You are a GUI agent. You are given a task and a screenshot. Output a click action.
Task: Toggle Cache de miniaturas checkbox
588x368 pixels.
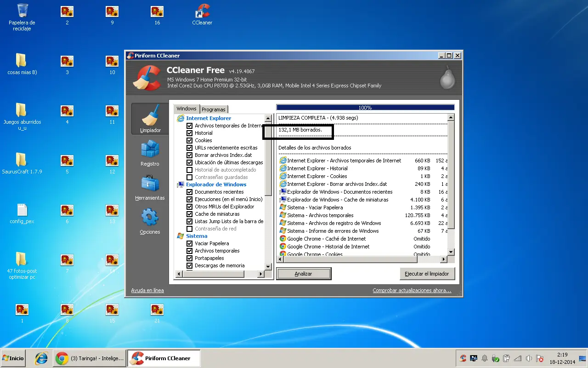point(189,214)
